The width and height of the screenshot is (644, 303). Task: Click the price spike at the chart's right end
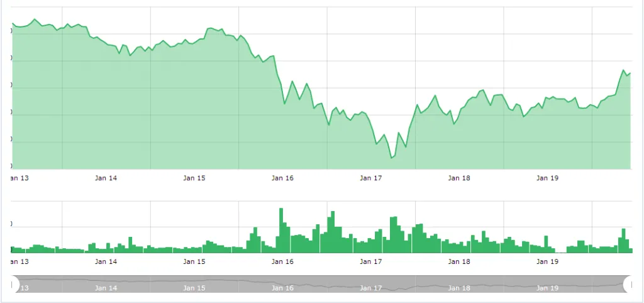623,70
